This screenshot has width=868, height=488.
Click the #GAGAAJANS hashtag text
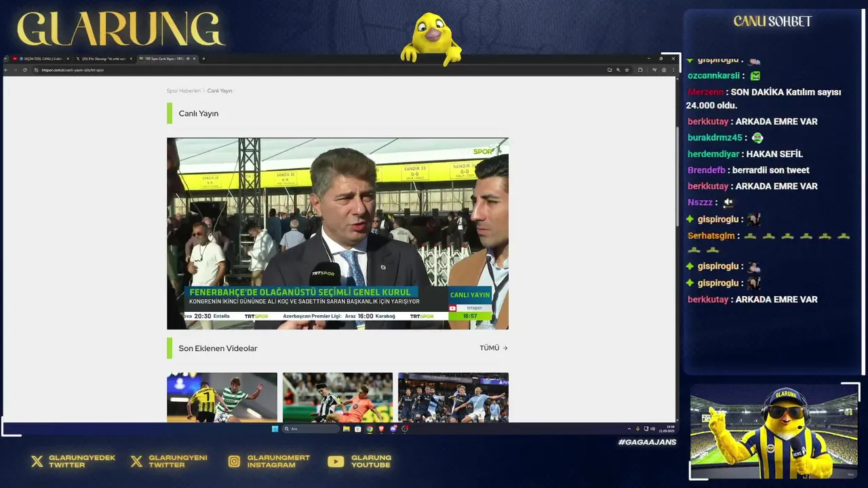coord(647,442)
